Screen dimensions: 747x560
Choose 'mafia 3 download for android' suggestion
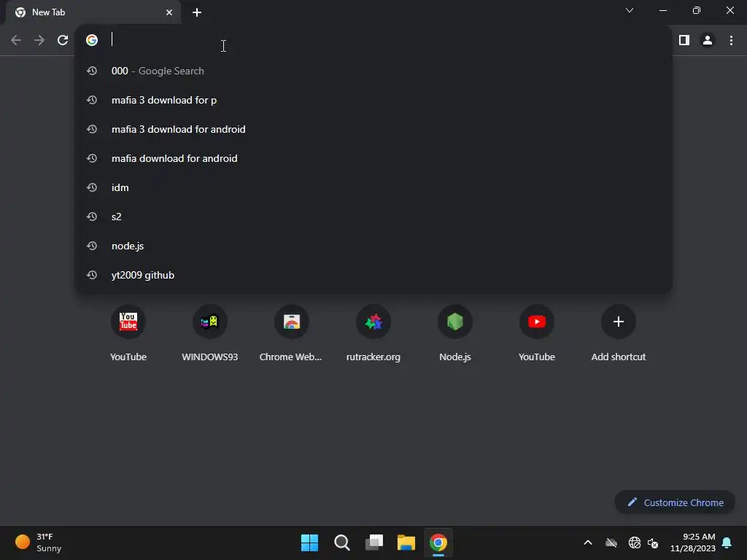374,129
